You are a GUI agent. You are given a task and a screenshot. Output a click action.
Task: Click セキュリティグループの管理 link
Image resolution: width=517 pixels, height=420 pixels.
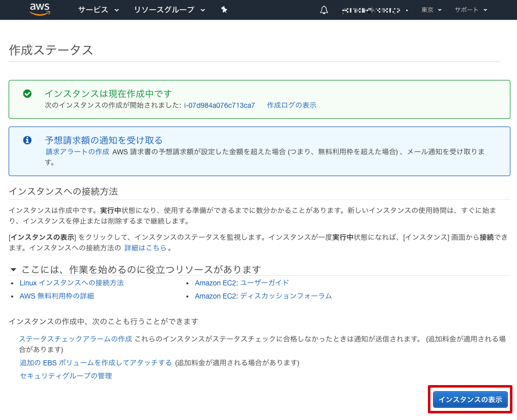(66, 376)
